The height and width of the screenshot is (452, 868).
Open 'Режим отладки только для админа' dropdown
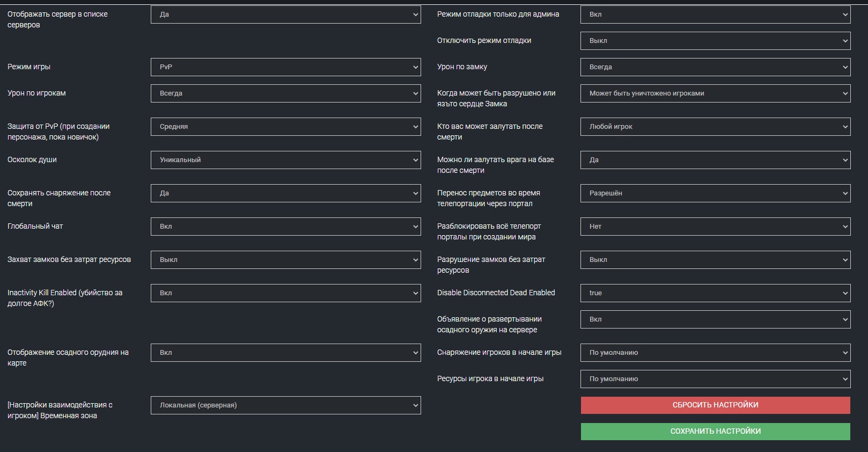715,14
